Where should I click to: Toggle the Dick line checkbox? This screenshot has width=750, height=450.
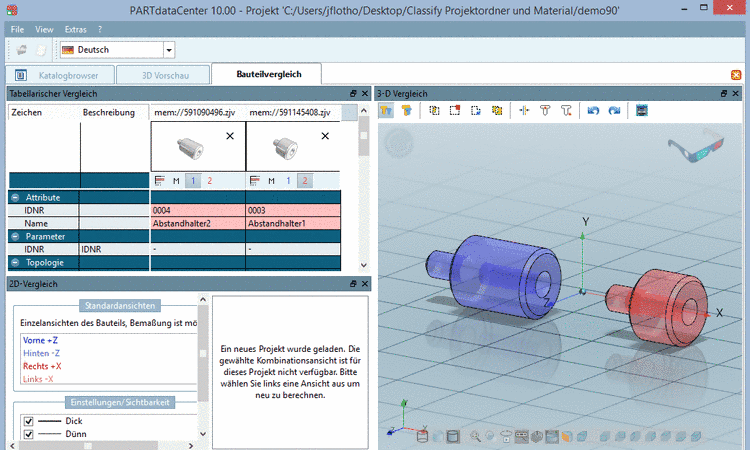pos(27,421)
